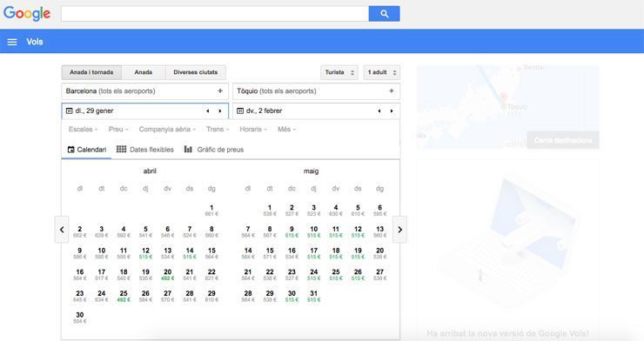
Task: Move return date one day earlier
Action: 379,110
